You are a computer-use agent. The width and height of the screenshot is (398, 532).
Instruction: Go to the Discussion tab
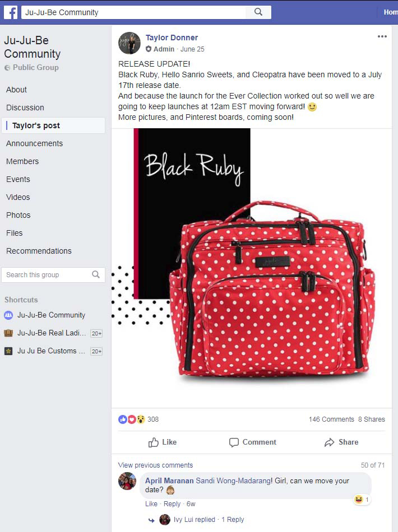25,108
